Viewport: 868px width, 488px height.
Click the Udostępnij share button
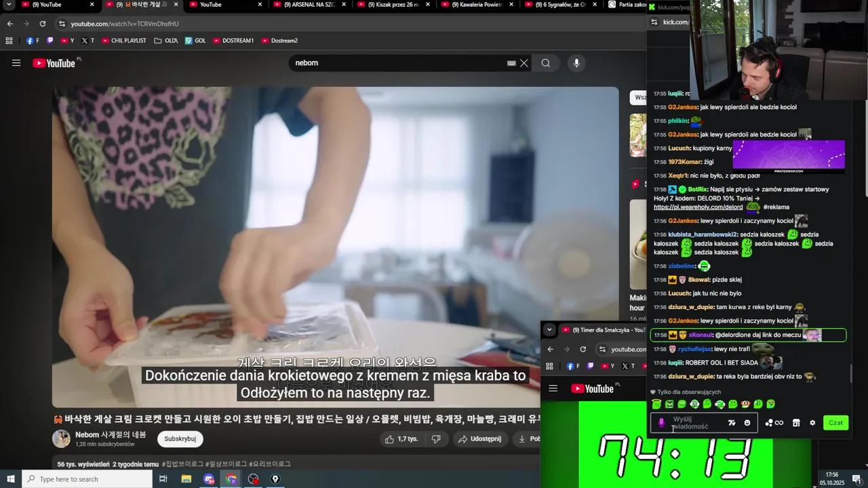[479, 439]
